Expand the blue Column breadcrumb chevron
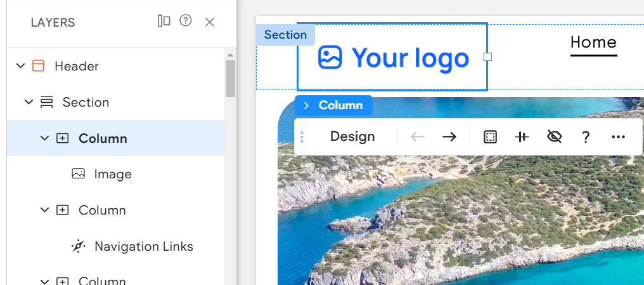The image size is (644, 285). coord(306,105)
